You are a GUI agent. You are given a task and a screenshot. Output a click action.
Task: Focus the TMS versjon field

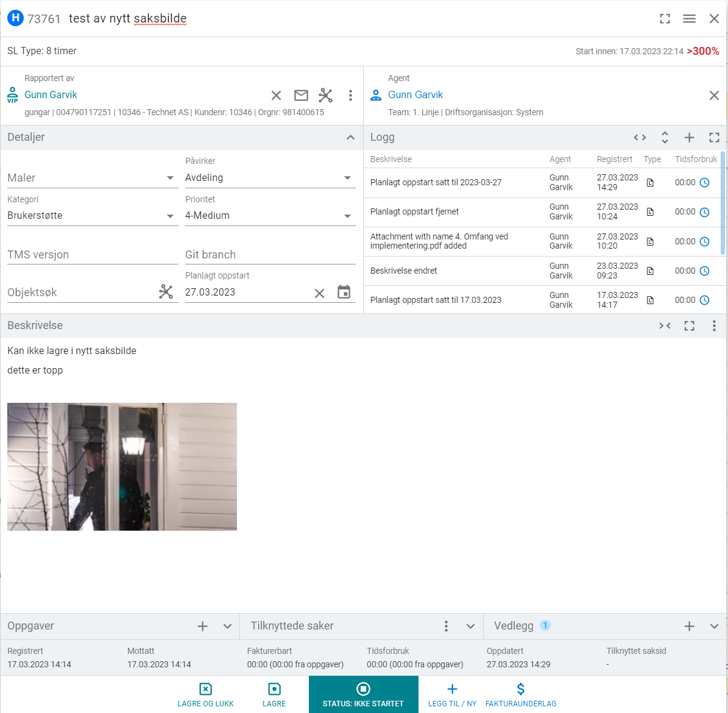pyautogui.click(x=93, y=255)
